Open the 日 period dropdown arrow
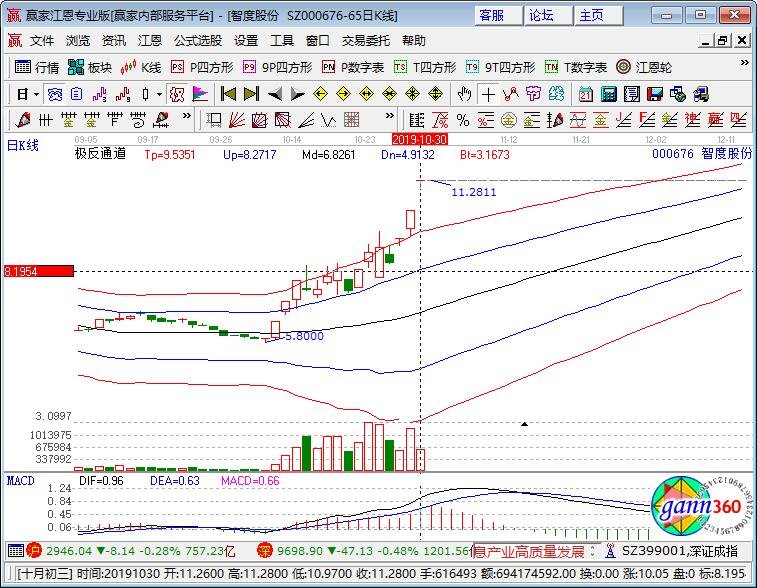The height and width of the screenshot is (588, 757). (36, 94)
